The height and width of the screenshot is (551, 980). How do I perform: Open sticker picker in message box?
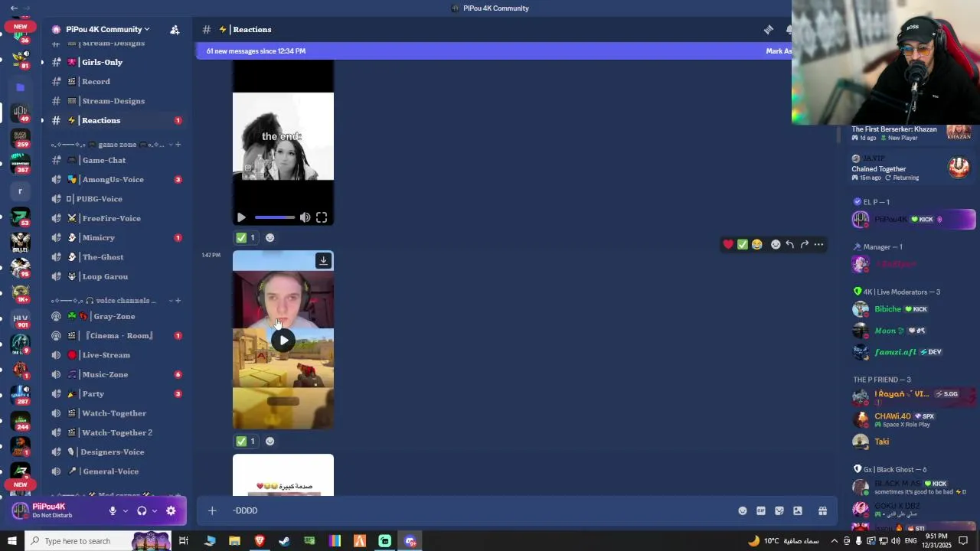point(779,511)
